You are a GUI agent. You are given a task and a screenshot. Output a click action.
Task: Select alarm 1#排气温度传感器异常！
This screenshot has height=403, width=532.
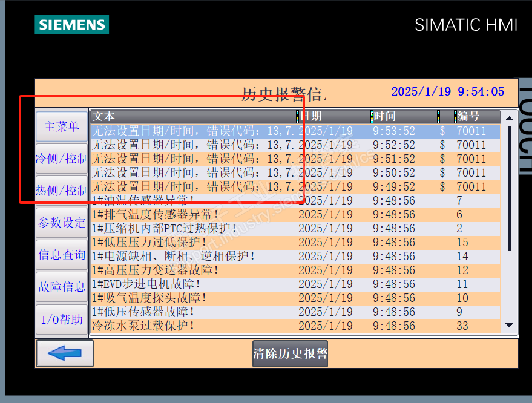295,214
